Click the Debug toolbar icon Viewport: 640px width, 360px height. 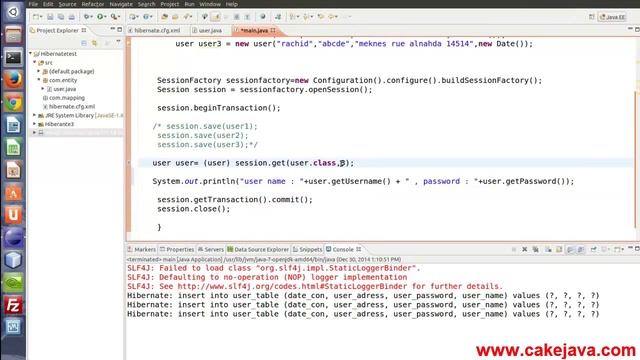pos(87,17)
